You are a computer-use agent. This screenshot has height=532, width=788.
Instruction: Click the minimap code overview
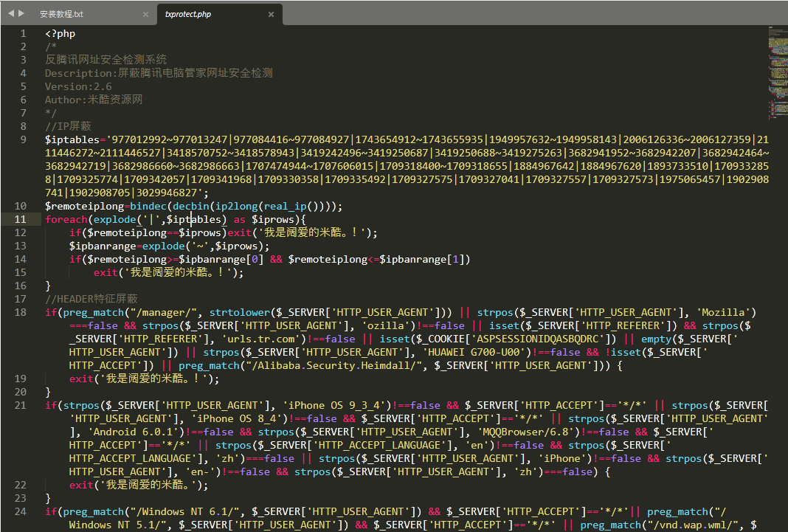click(778, 73)
